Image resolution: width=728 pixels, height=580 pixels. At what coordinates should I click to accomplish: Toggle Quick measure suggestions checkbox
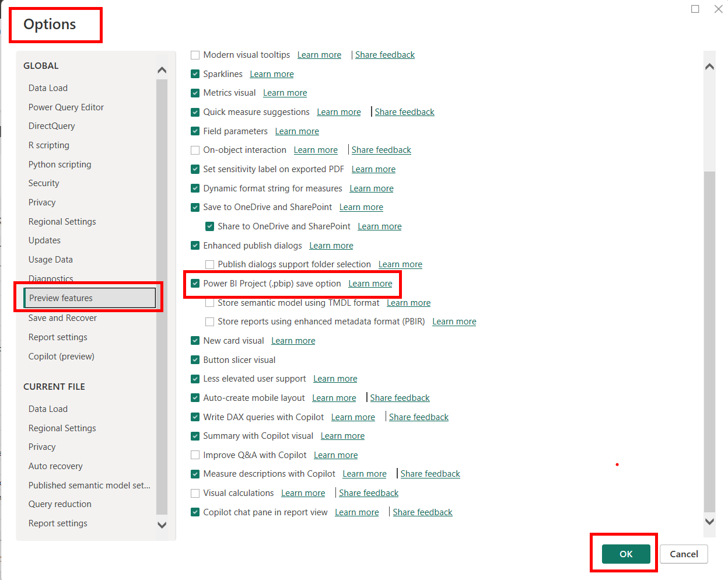click(x=195, y=112)
